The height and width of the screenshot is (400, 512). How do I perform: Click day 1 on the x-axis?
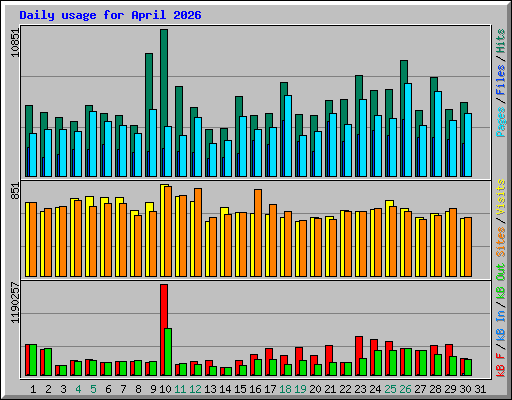[x=33, y=389]
